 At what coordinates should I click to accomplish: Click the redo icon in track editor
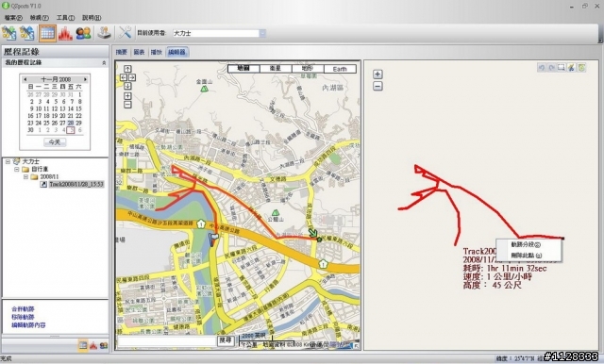point(551,68)
